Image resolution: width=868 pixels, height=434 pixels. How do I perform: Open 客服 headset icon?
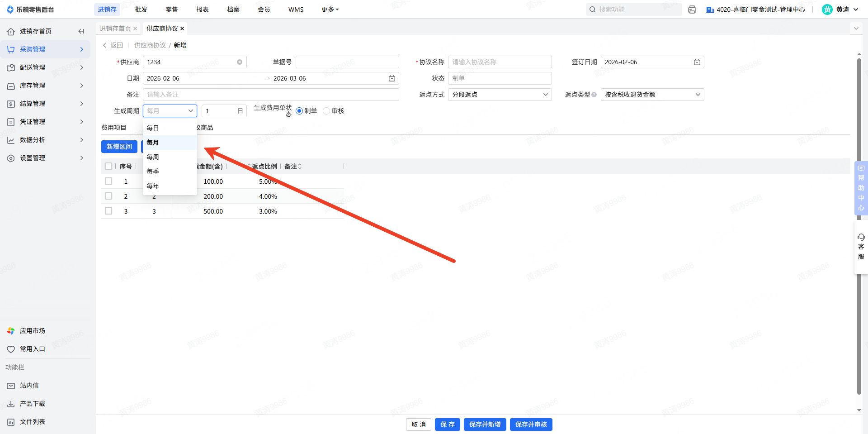pyautogui.click(x=861, y=237)
